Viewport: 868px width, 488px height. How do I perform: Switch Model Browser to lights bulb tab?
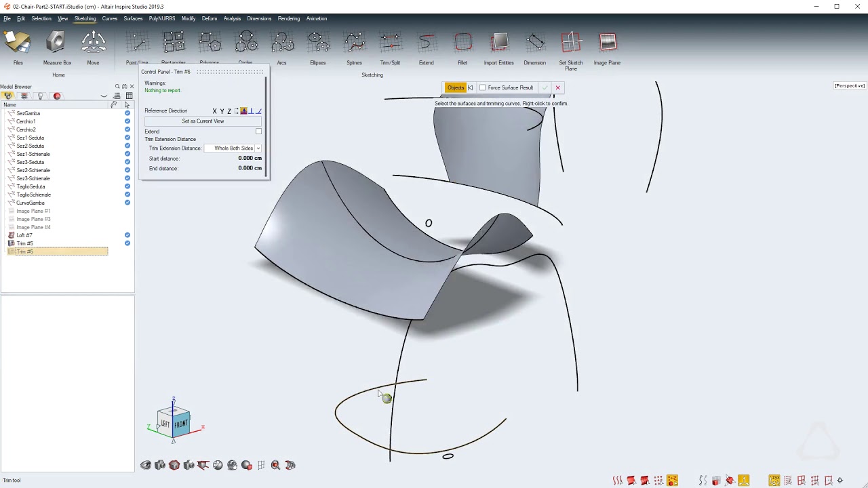pyautogui.click(x=41, y=96)
